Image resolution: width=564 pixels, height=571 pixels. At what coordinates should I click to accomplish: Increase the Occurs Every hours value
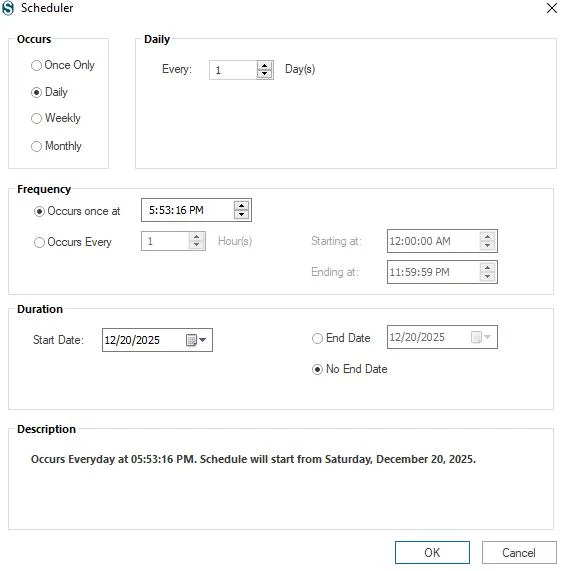click(196, 237)
